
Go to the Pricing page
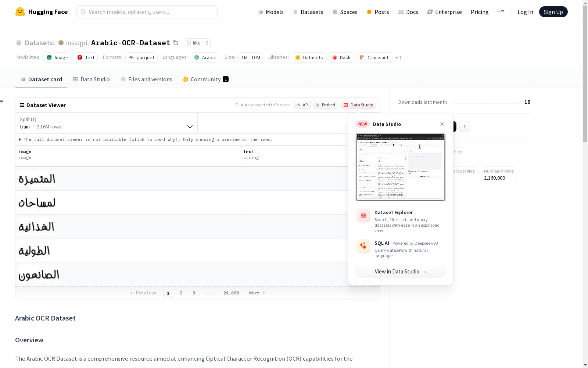[x=480, y=12]
